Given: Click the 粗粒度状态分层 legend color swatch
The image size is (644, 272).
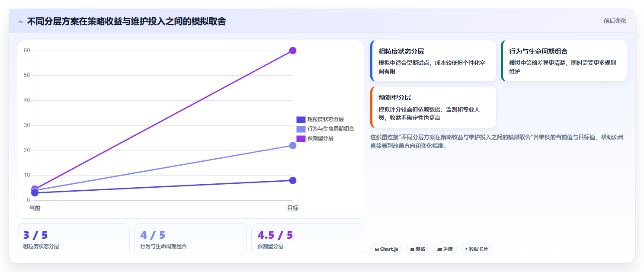Looking at the screenshot, I should click(301, 119).
